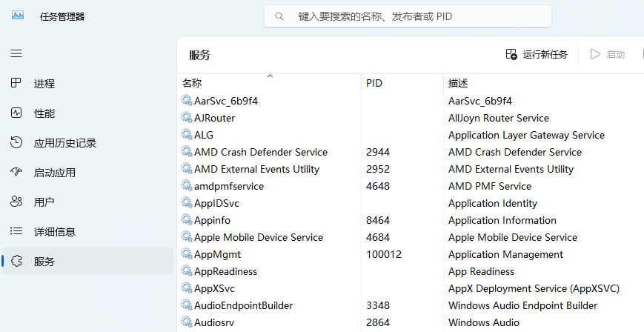The height and width of the screenshot is (332, 644).
Task: Open the Details (详细信息) list icon
Action: 16,231
